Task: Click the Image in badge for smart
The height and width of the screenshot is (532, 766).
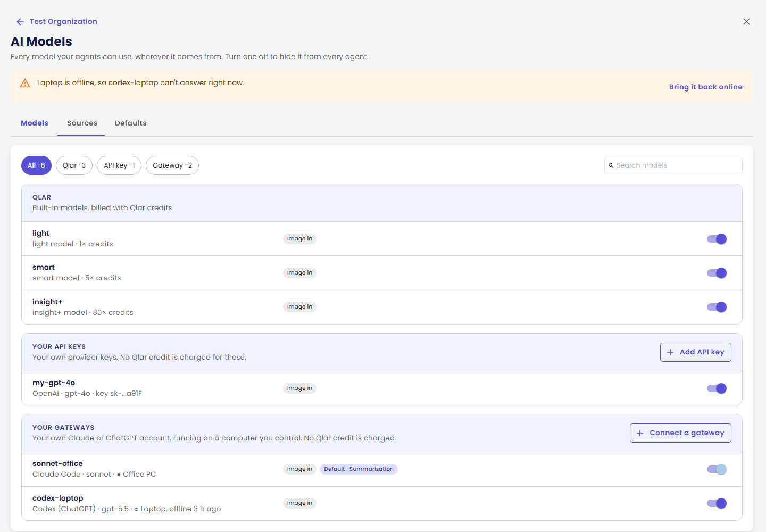Action: click(x=299, y=273)
